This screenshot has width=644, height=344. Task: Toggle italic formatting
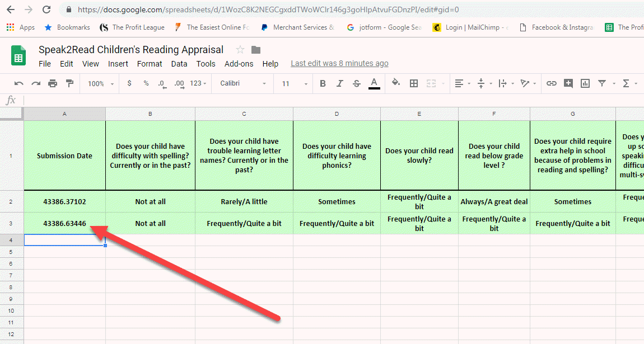pyautogui.click(x=340, y=83)
